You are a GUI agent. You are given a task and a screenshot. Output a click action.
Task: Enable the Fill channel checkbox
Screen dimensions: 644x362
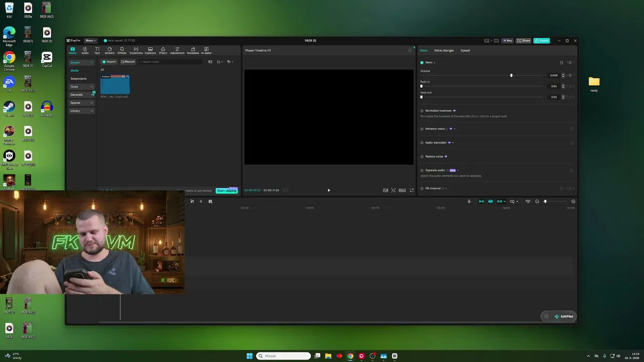click(x=422, y=189)
